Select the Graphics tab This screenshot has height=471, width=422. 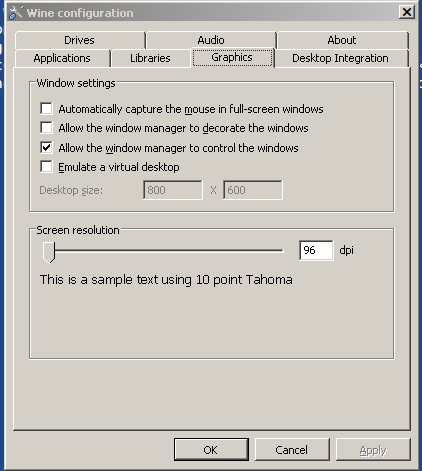point(232,57)
